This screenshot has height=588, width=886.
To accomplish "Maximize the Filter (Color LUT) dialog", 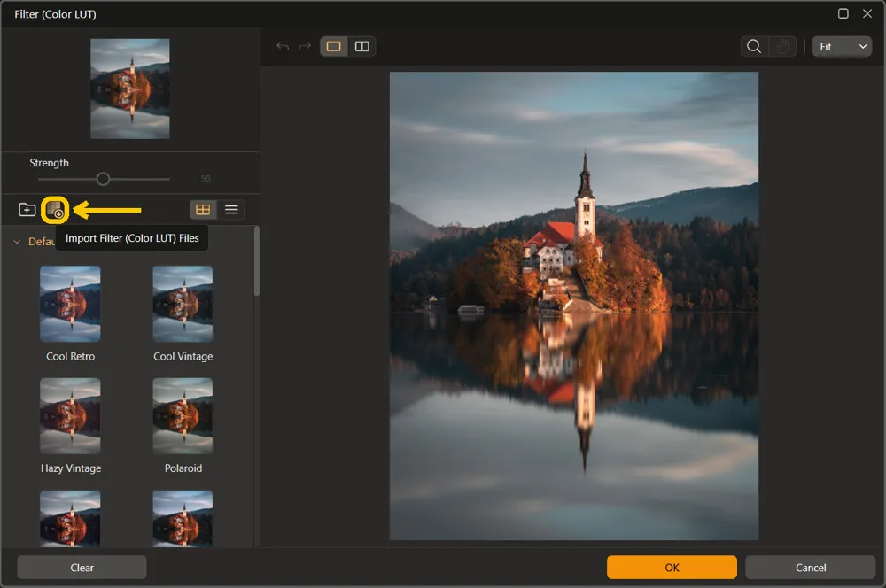I will pos(843,13).
